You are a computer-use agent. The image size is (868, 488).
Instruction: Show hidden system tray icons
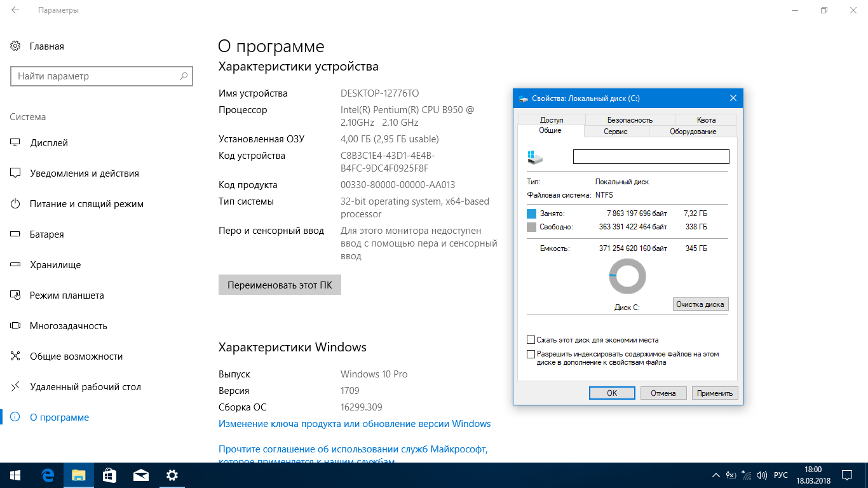click(x=717, y=475)
